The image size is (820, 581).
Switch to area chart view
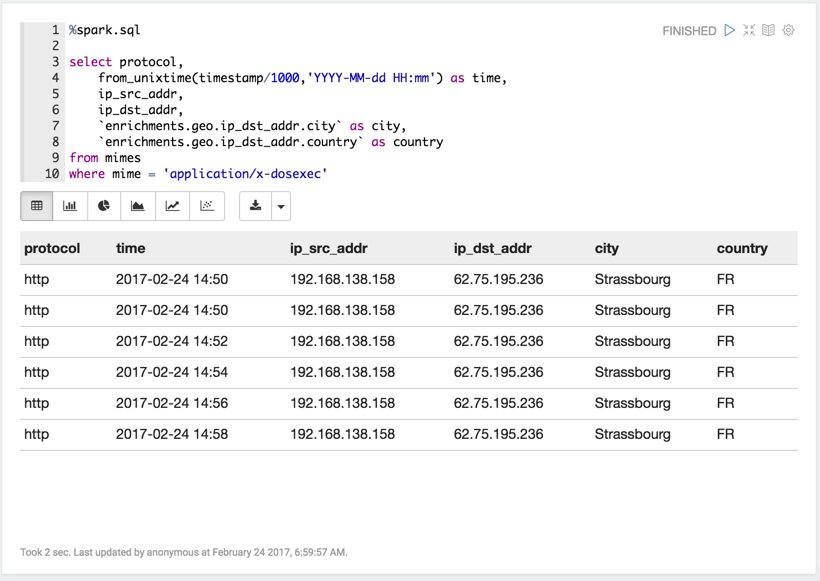pyautogui.click(x=138, y=206)
